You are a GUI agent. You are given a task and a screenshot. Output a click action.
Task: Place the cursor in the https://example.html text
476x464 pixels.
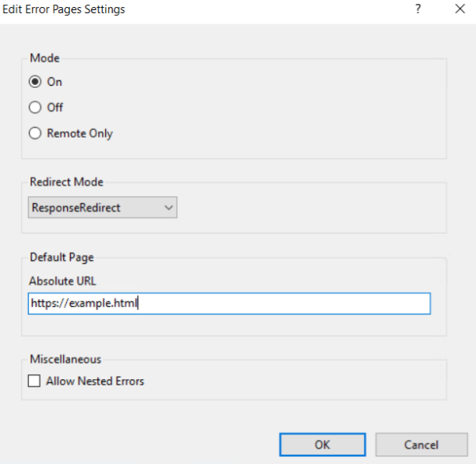pos(84,304)
